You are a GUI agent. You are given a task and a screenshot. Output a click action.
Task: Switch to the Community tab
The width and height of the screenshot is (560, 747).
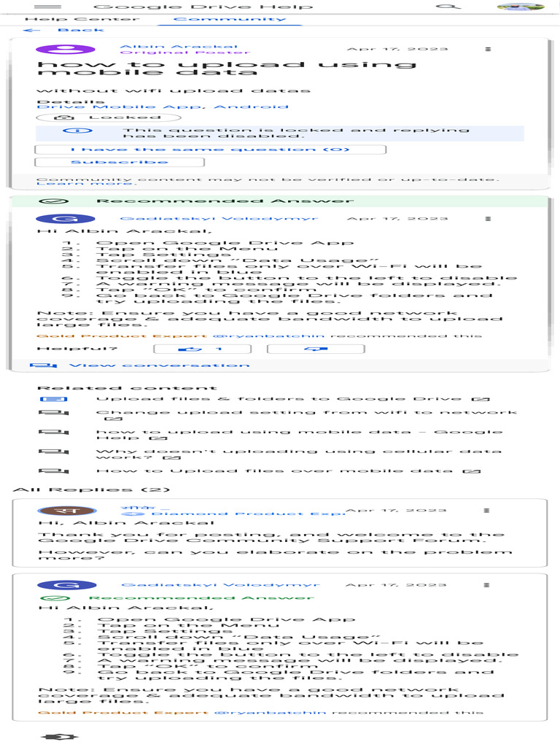[x=230, y=19]
